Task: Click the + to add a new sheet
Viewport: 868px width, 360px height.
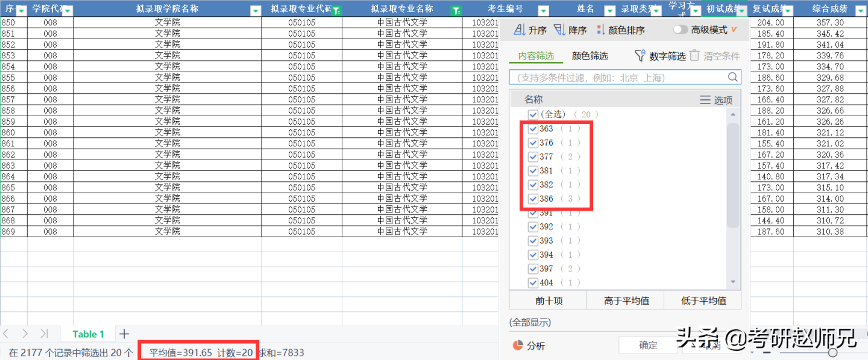Action: tap(124, 334)
